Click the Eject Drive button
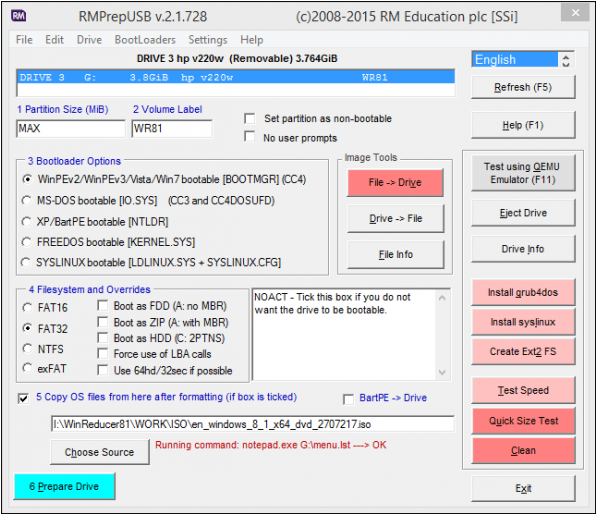 pyautogui.click(x=523, y=213)
